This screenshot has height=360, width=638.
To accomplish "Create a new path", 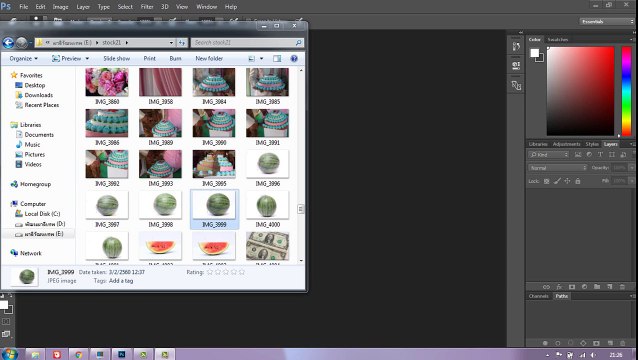I will [x=610, y=343].
